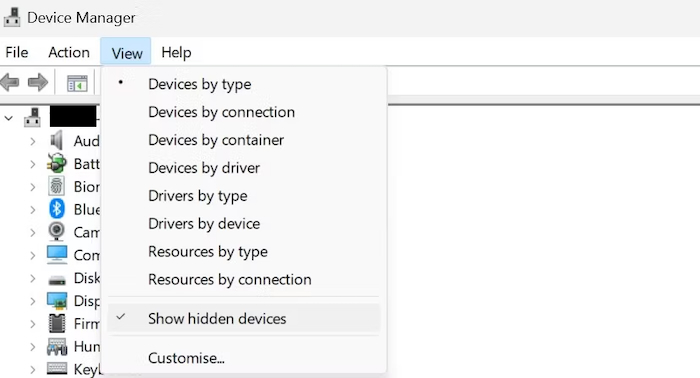This screenshot has height=378, width=700.
Task: Click the computer root node icon
Action: pyautogui.click(x=32, y=117)
